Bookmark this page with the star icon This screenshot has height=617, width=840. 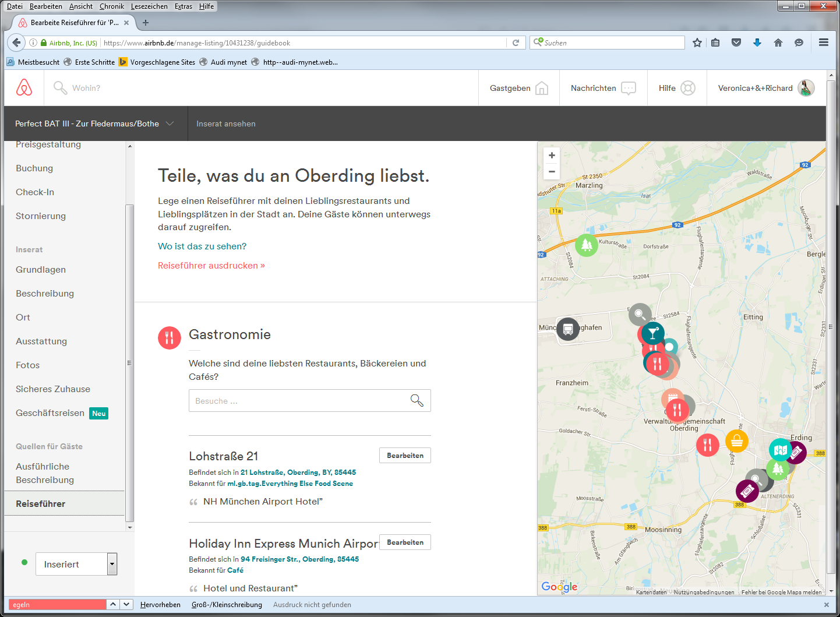click(x=697, y=43)
